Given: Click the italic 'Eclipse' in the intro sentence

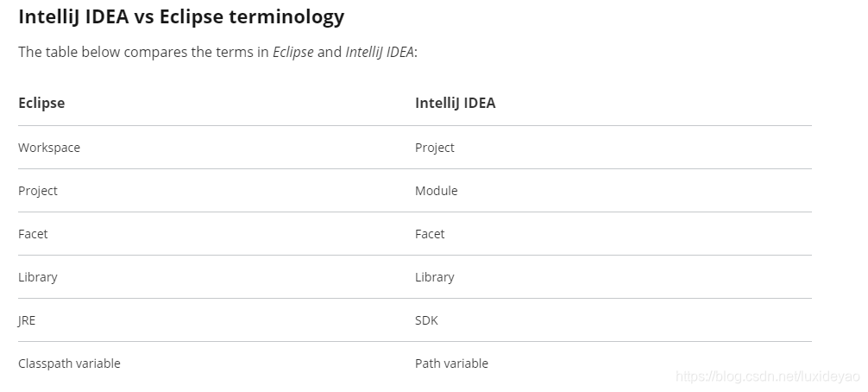Looking at the screenshot, I should tap(292, 52).
